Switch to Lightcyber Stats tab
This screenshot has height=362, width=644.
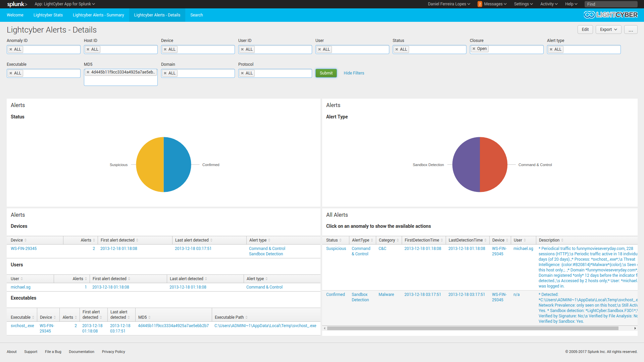click(48, 15)
